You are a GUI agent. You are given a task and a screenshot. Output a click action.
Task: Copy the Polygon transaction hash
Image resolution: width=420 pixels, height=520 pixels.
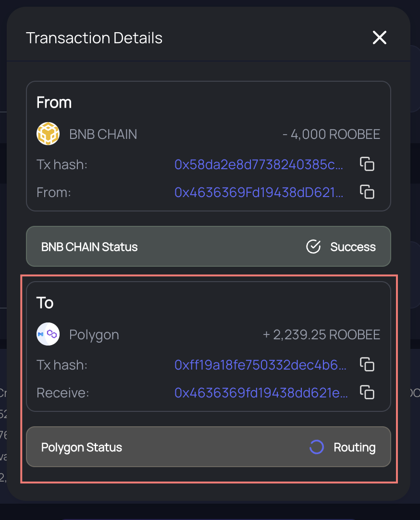367,364
